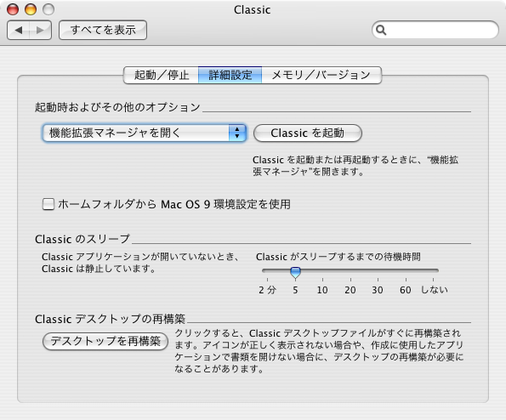
Task: Open the メモリ／バージョン tab
Action: 321,75
